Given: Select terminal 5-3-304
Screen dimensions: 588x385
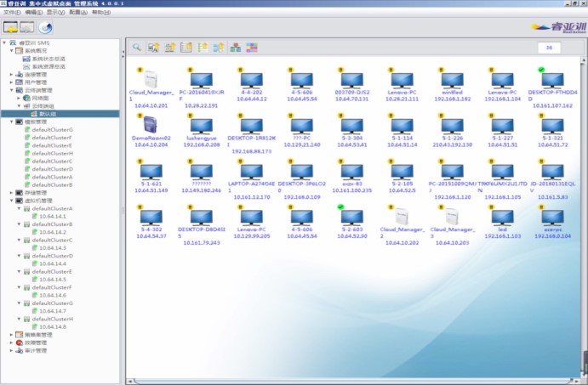Looking at the screenshot, I should [352, 126].
